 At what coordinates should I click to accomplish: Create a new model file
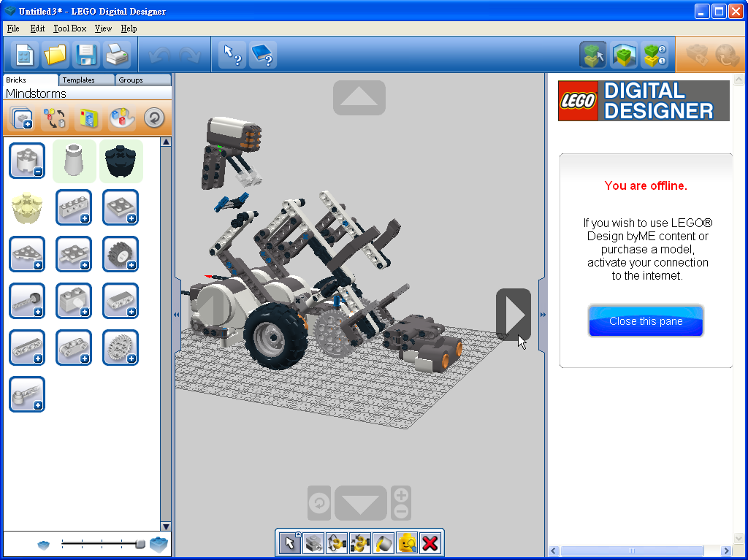(x=24, y=55)
